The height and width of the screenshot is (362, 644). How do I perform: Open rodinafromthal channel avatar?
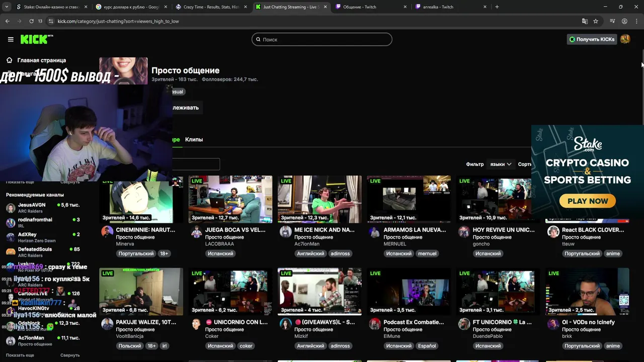pyautogui.click(x=11, y=223)
